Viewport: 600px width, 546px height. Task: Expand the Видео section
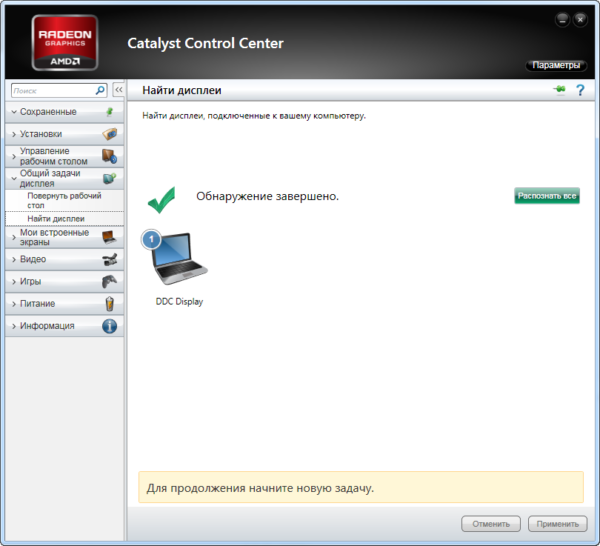pyautogui.click(x=14, y=259)
